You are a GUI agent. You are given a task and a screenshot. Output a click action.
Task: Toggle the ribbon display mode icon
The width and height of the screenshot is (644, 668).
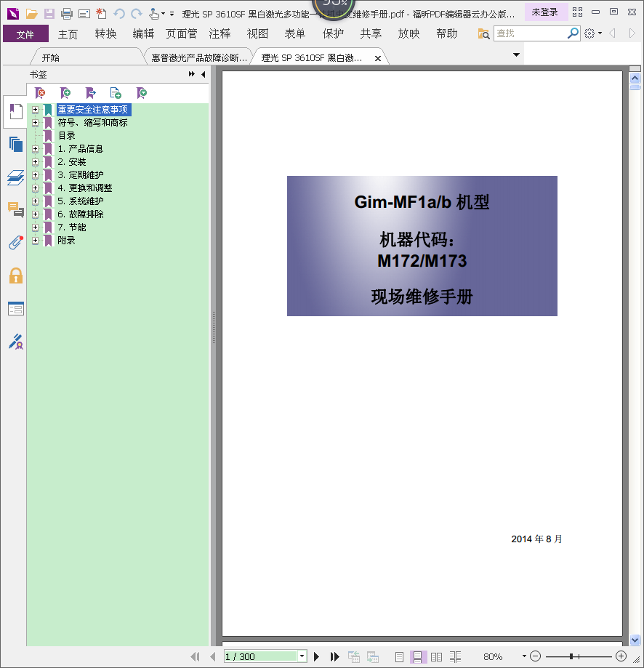pyautogui.click(x=577, y=12)
